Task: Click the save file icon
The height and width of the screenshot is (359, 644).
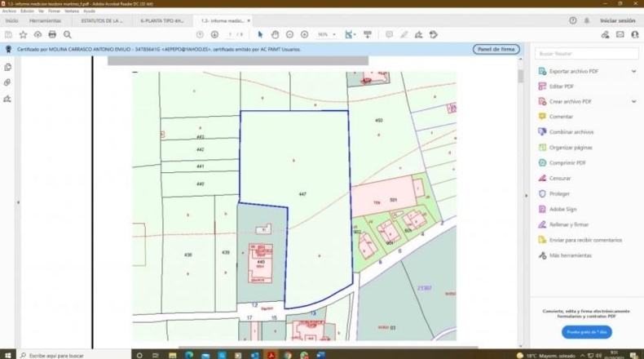Action: coord(8,34)
